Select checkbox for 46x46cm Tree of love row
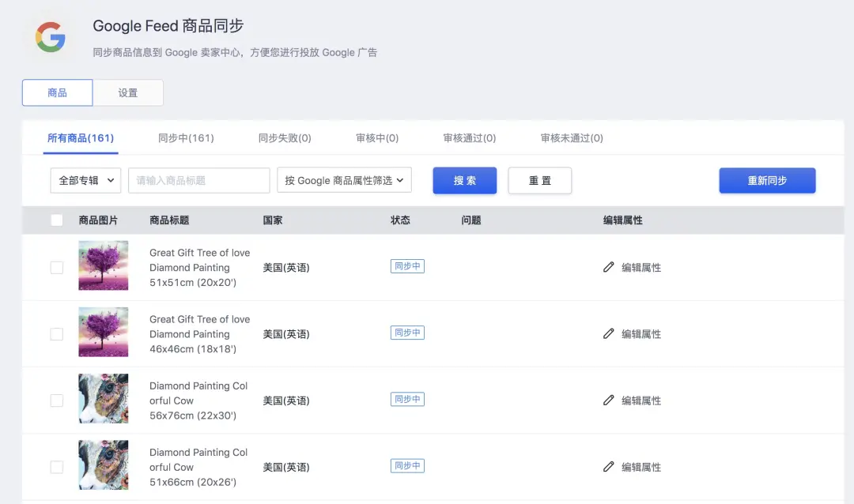The height and width of the screenshot is (504, 854). tap(57, 334)
